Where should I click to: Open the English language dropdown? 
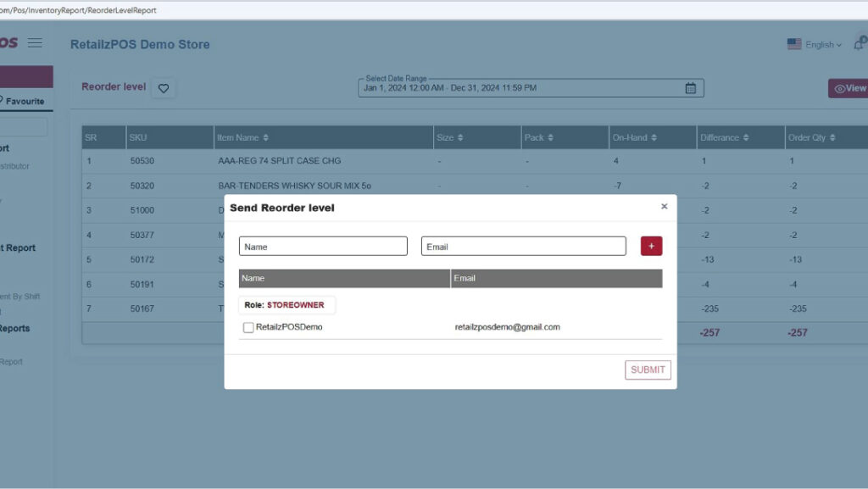coord(815,45)
